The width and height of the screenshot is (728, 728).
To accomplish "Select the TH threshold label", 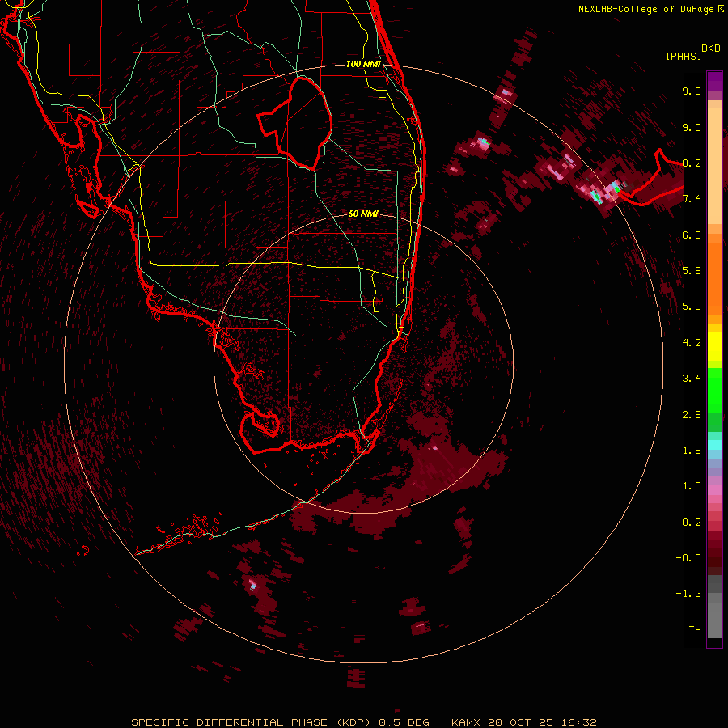I will pos(695,630).
